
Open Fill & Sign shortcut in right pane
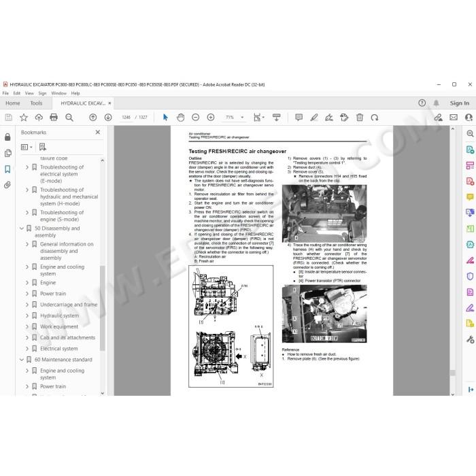click(x=470, y=308)
